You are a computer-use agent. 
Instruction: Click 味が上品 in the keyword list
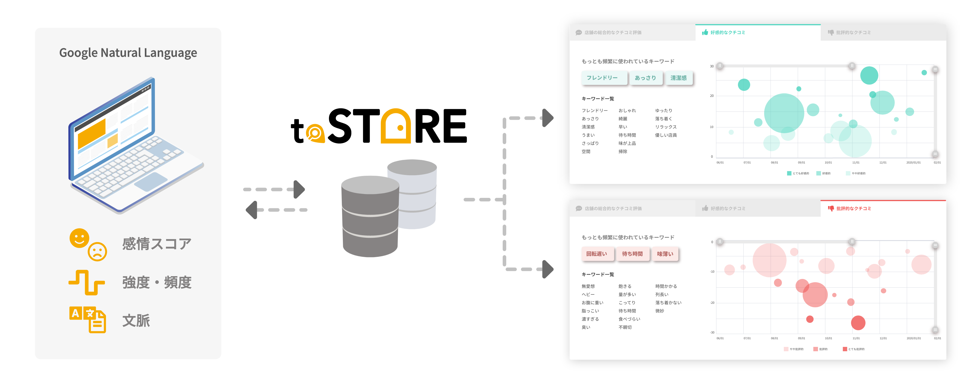(627, 143)
